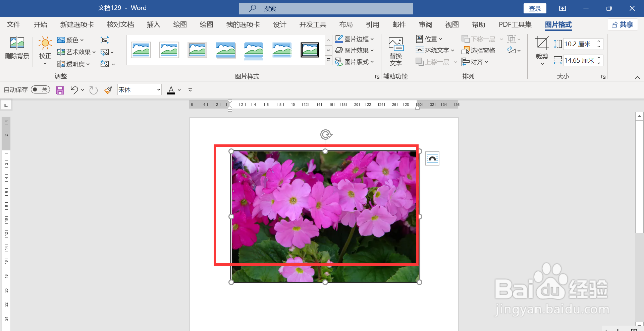Viewport: 644px width, 331px height.
Task: Open Picture Border (图片边框) dropdown
Action: [x=355, y=39]
